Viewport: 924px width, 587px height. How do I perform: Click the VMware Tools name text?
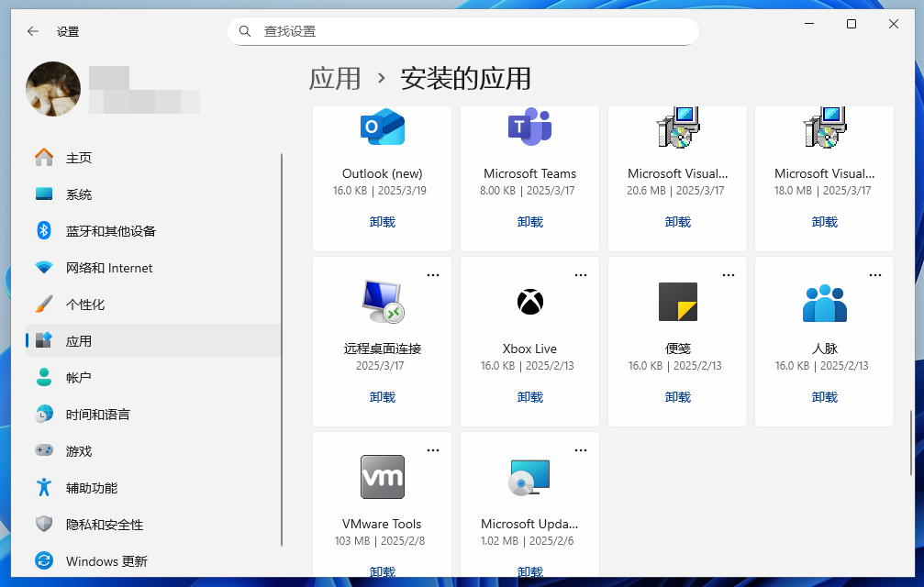[x=382, y=524]
